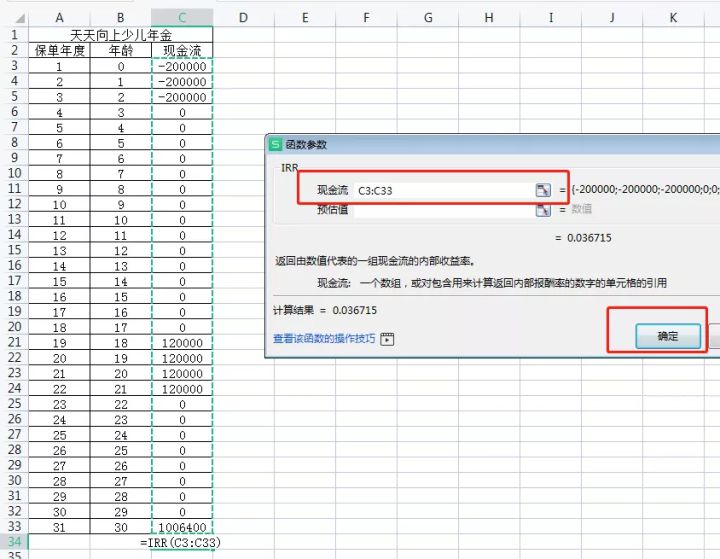
Task: Select column C header
Action: (182, 18)
